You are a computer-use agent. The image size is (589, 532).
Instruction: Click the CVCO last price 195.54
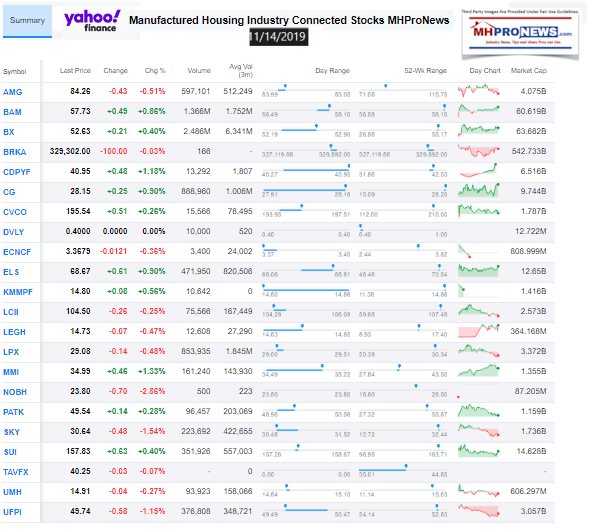click(78, 212)
